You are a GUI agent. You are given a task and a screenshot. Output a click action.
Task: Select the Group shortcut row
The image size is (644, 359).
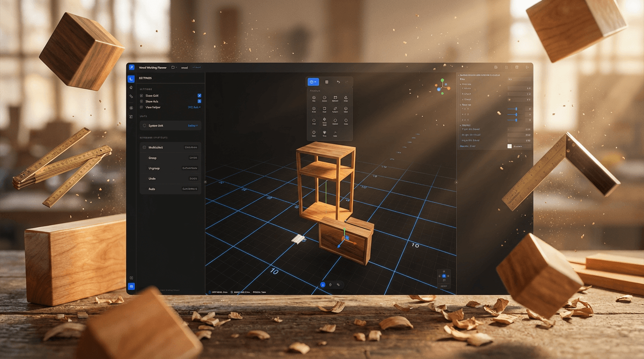pos(170,158)
